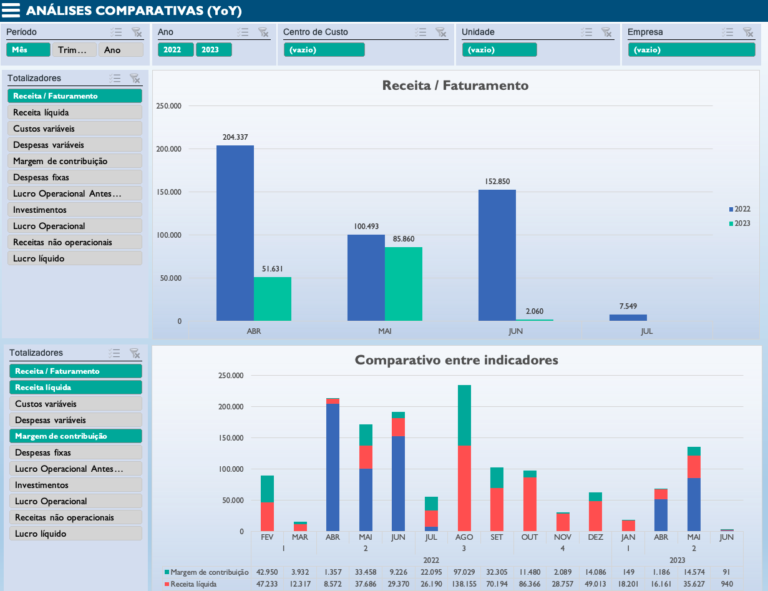Toggle multi-select in Ano slicer
Viewport: 768px width, 591px height.
pyautogui.click(x=243, y=32)
